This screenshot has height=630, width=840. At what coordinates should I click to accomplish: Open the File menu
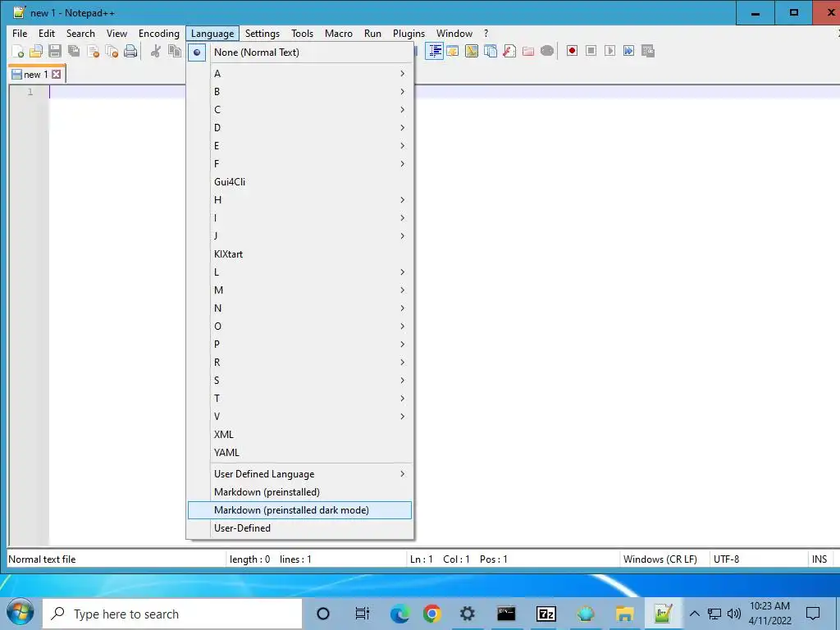click(20, 33)
